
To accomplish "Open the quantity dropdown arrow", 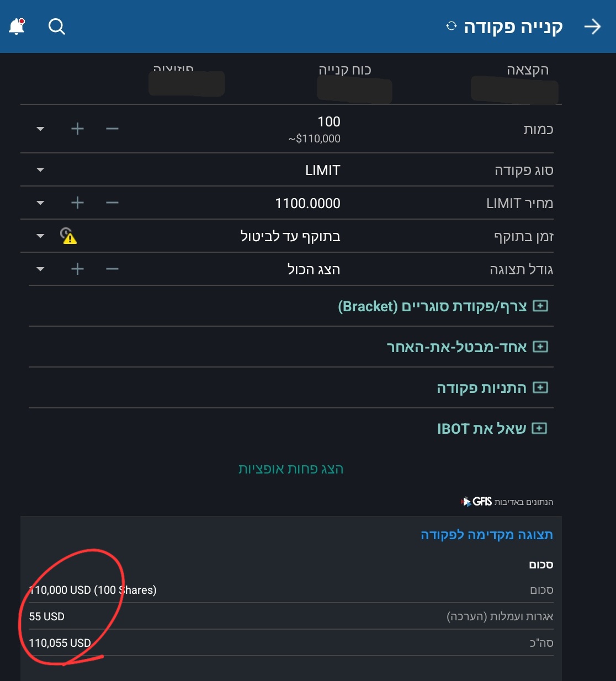I will click(40, 129).
